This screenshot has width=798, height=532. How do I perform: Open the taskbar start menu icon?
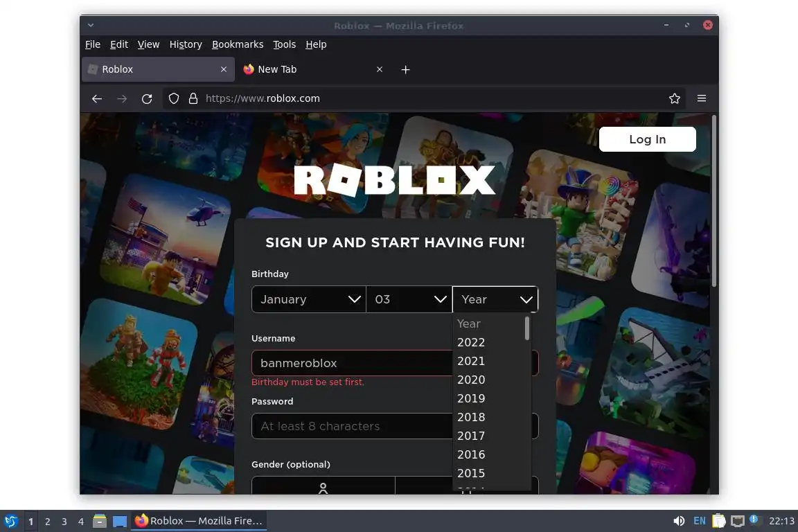click(10, 521)
